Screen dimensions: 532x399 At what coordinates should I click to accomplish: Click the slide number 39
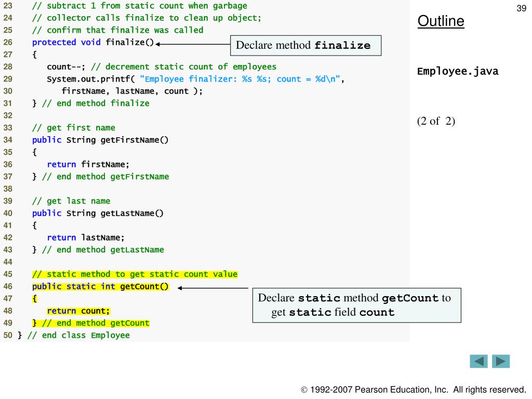click(522, 8)
